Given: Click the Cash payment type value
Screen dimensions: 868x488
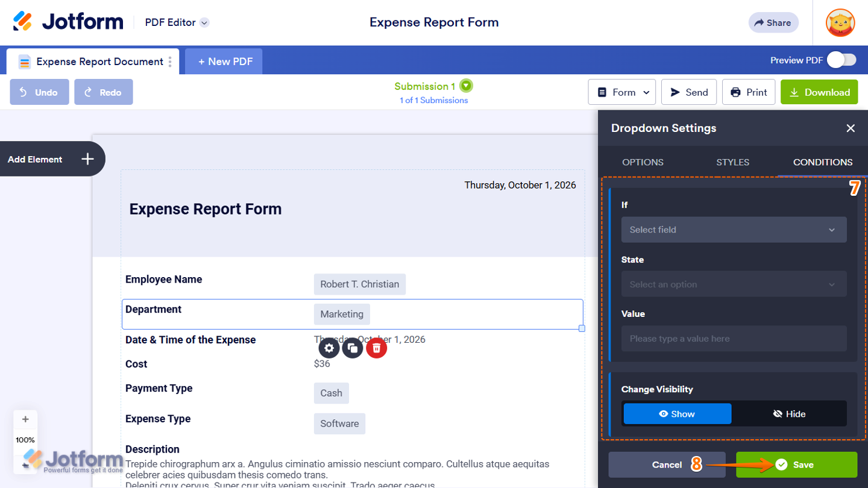Looking at the screenshot, I should point(331,393).
